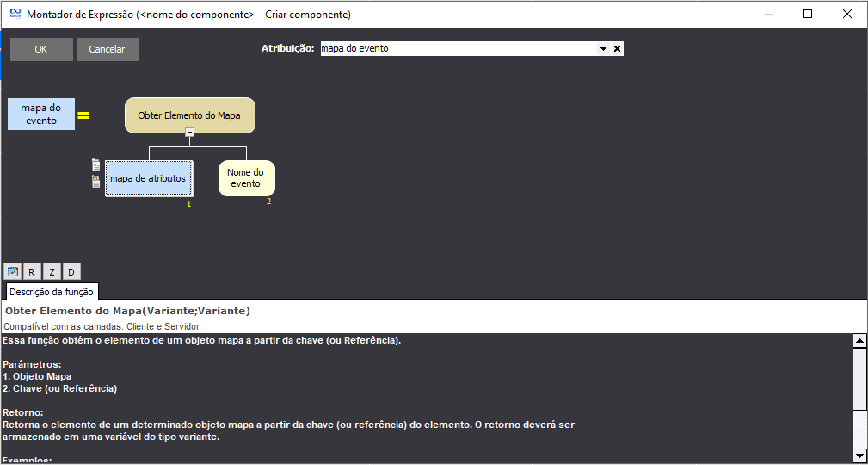Screen dimensions: 868x465
Task: Click the line '2. Chave (ou Referência)'
Action: (59, 388)
